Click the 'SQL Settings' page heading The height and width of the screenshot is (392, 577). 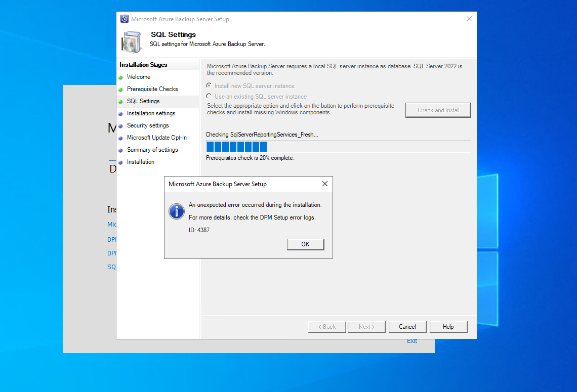[173, 34]
